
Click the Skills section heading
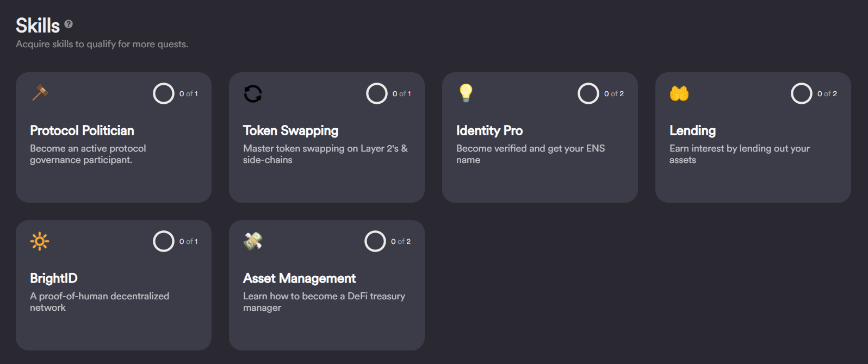click(38, 26)
